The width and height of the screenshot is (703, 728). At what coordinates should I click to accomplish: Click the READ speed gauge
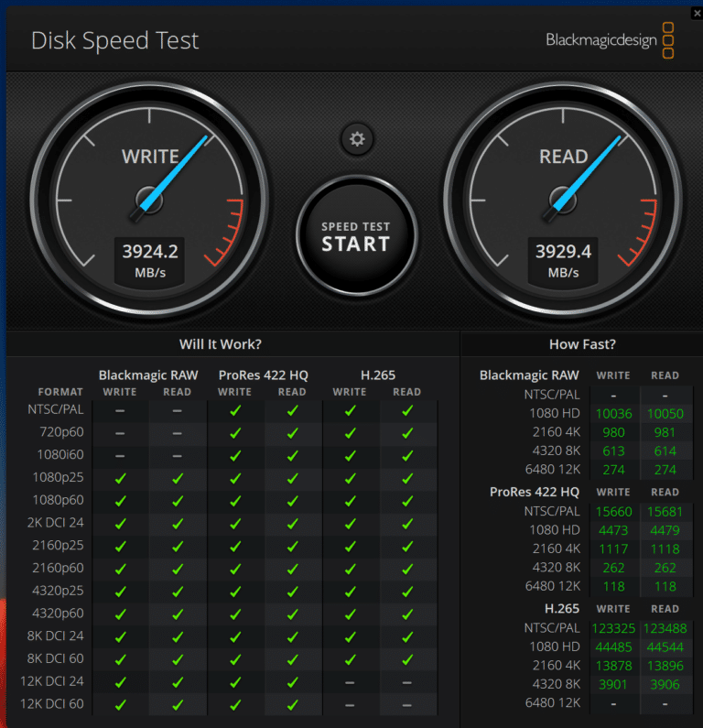tap(562, 200)
